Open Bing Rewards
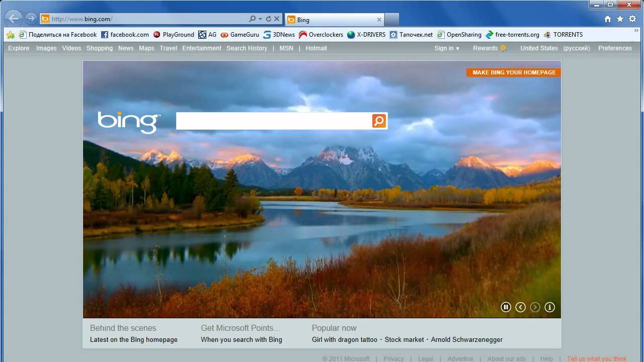 pos(490,48)
